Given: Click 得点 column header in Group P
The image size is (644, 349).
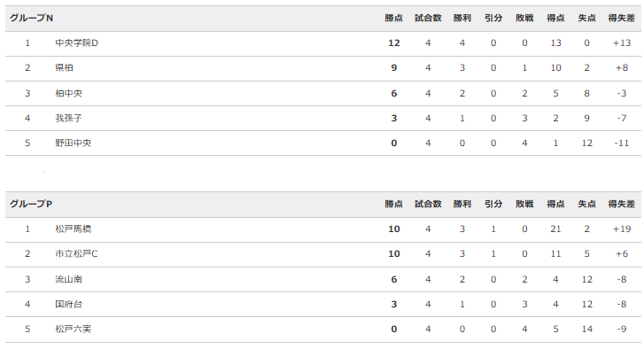Looking at the screenshot, I should coord(555,204).
